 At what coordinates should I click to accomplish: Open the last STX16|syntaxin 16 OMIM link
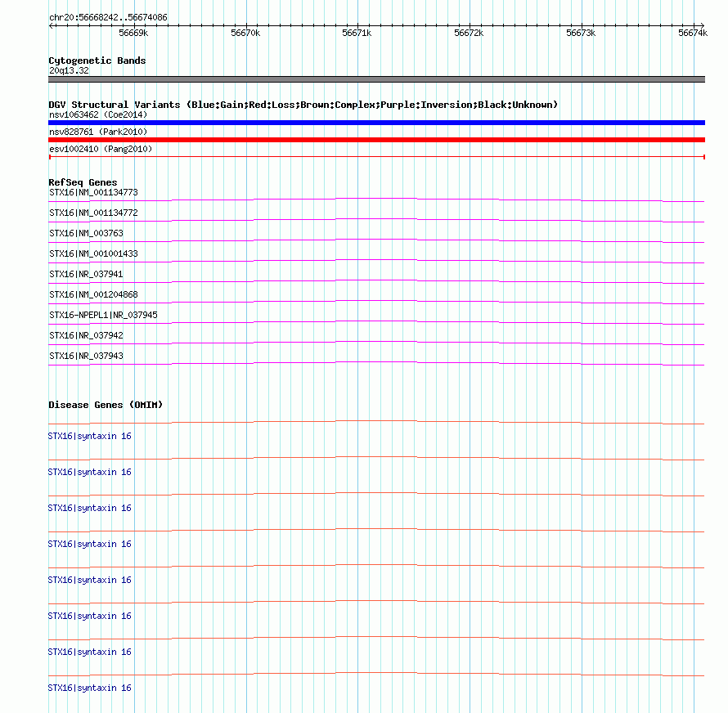[x=90, y=688]
